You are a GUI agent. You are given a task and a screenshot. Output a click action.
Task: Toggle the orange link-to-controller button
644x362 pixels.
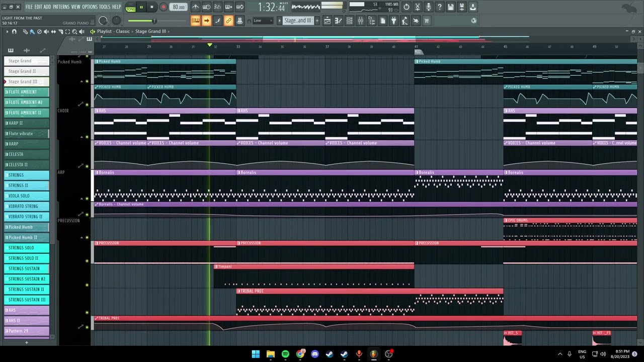pyautogui.click(x=229, y=21)
